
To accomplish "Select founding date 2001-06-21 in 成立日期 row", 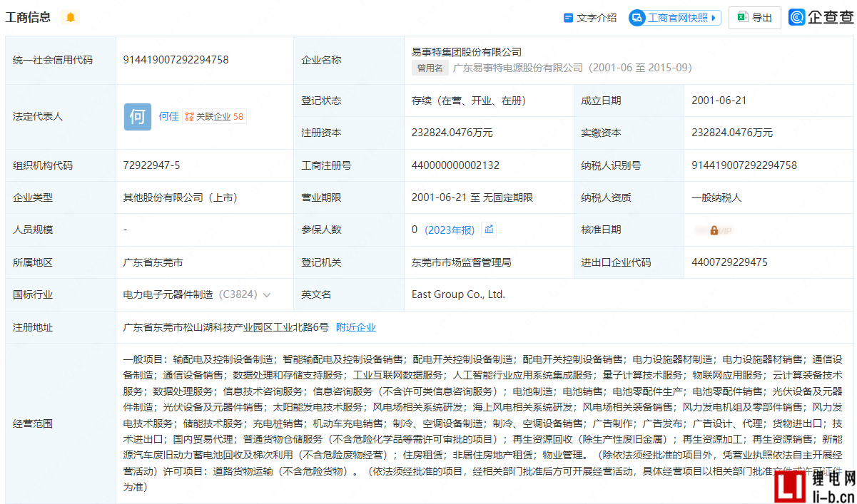I will [719, 101].
